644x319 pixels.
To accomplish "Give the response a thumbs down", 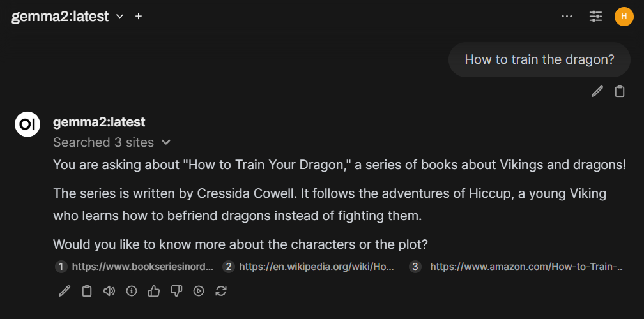I will 176,291.
